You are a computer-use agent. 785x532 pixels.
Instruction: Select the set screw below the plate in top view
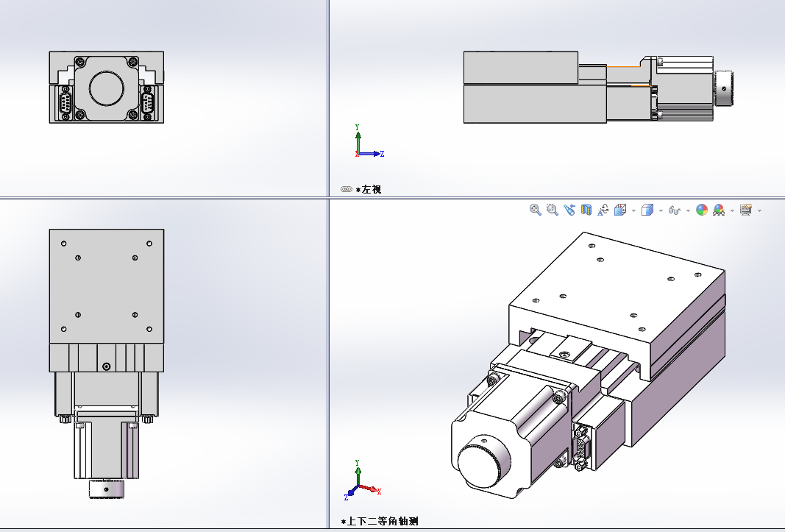coord(106,366)
